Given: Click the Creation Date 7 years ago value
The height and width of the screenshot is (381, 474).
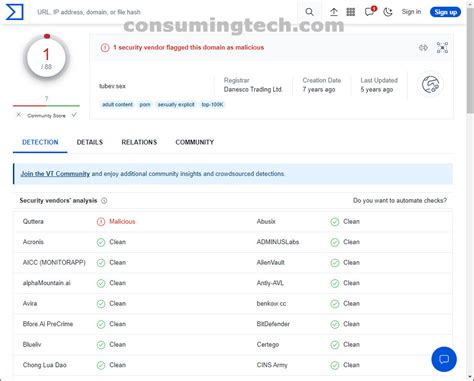Looking at the screenshot, I should tap(319, 89).
